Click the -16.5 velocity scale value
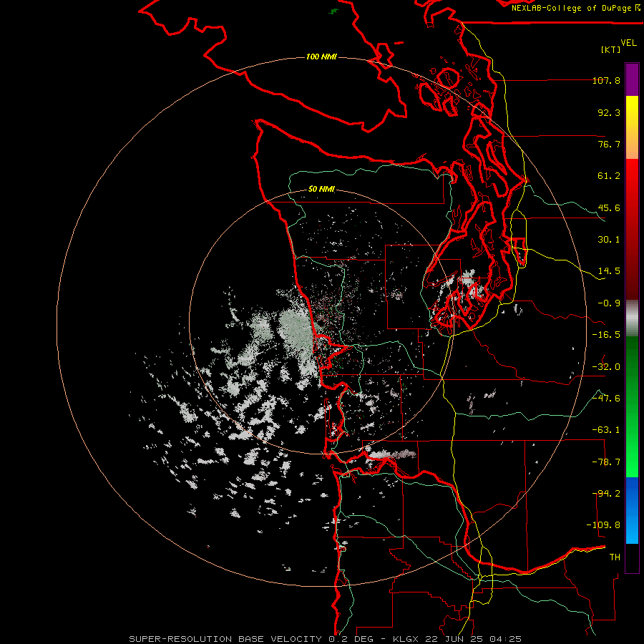 click(x=606, y=335)
